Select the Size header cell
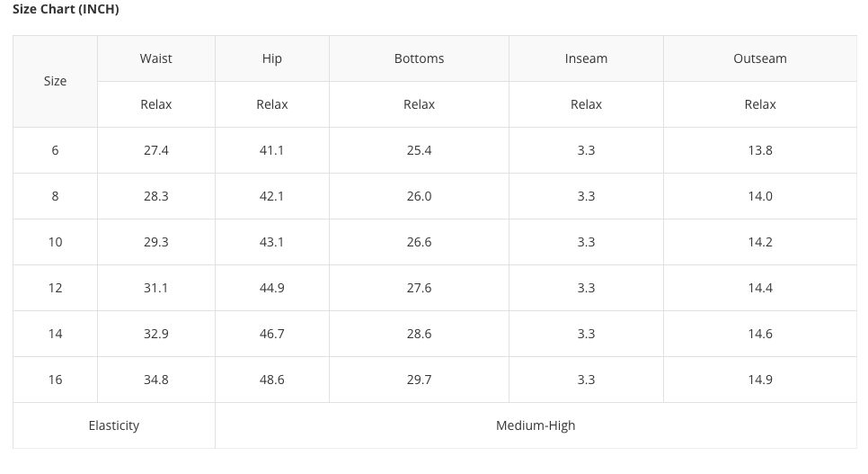 point(56,82)
